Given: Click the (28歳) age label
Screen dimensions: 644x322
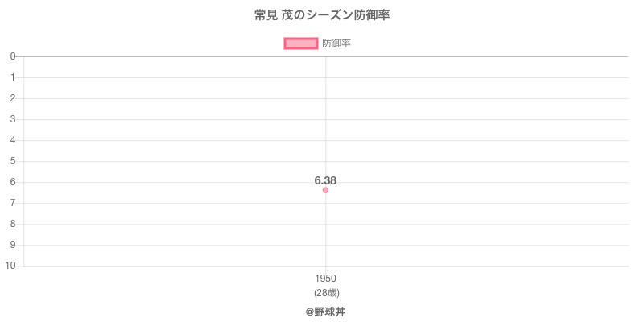Looking at the screenshot, I should point(325,292).
